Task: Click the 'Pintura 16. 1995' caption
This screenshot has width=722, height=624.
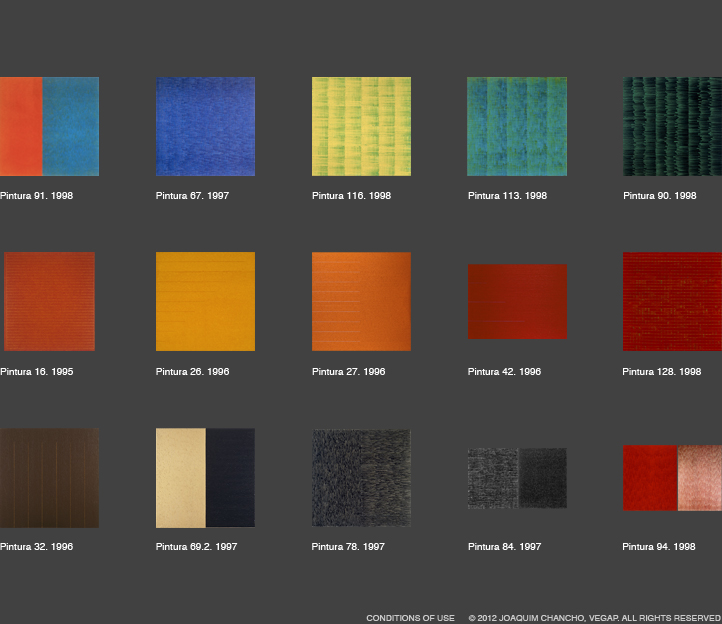Action: pos(36,372)
